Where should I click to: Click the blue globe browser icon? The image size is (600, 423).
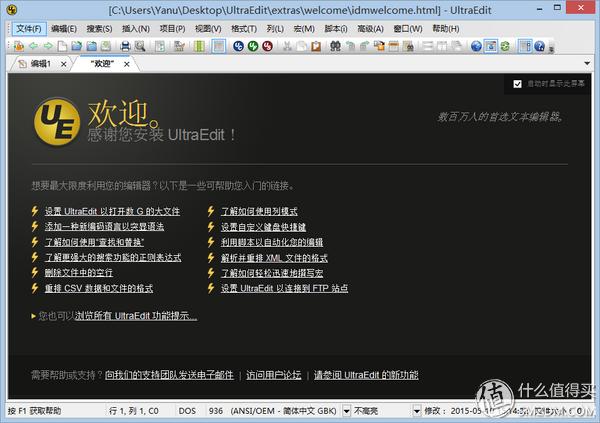476,46
